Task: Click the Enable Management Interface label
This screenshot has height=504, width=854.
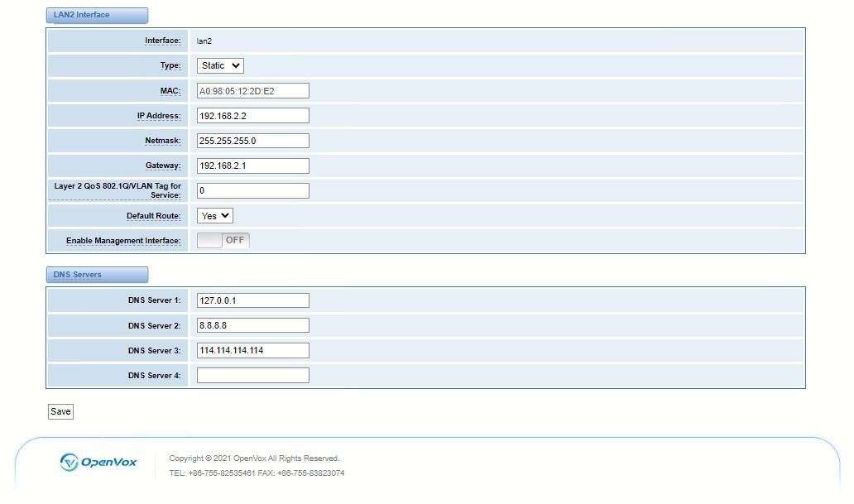Action: (123, 241)
